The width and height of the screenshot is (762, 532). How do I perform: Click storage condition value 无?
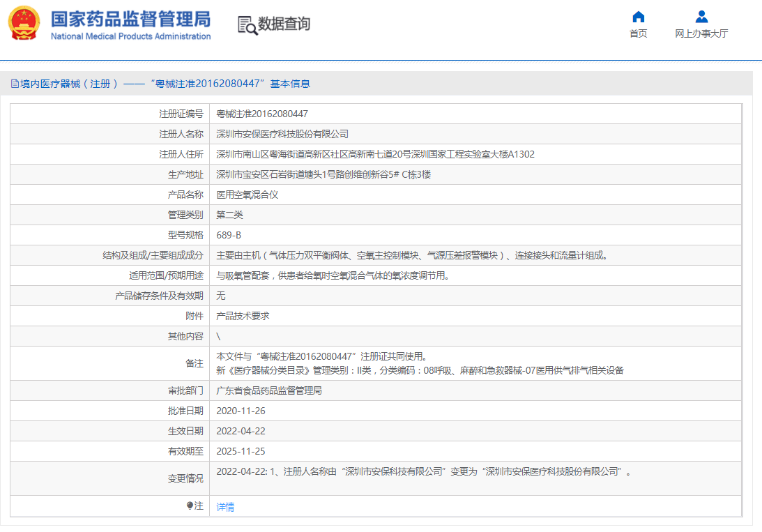220,296
